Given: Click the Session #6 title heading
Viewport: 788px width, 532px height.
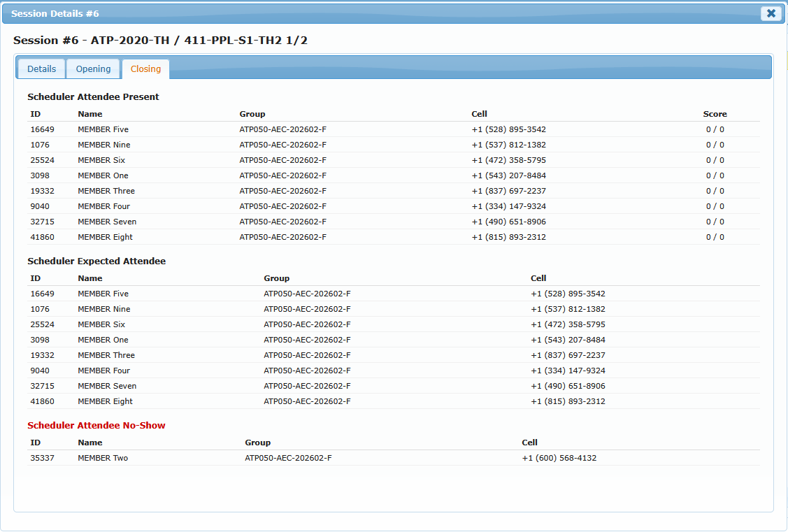Looking at the screenshot, I should [x=160, y=41].
